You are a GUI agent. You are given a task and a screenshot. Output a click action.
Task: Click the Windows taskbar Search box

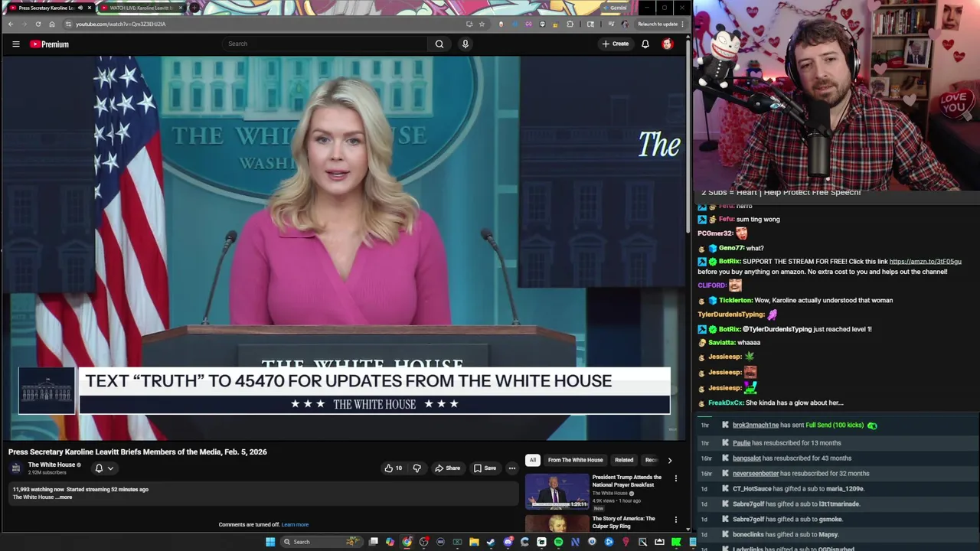pos(322,542)
